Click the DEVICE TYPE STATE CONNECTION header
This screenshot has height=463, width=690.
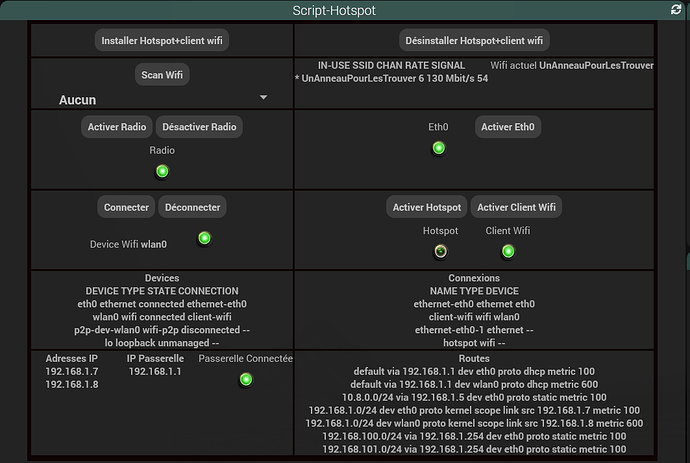(x=162, y=291)
